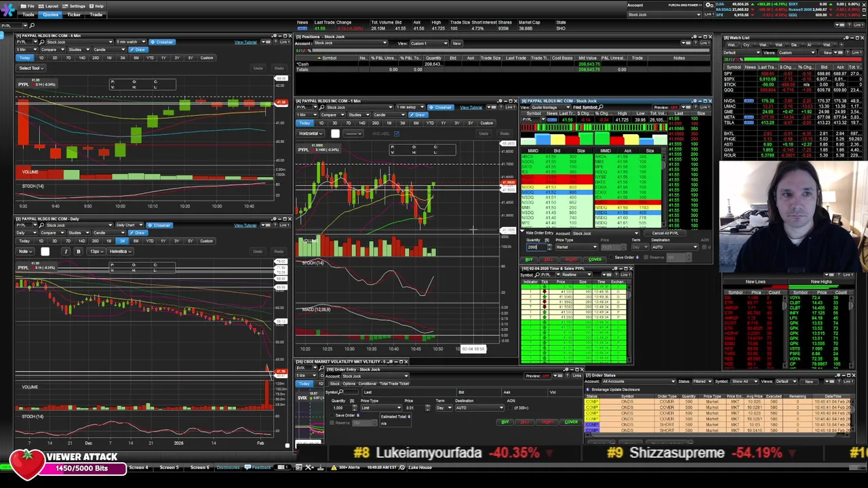
Task: Open Select Tool dropdown in 5 Min chart
Action: pos(31,68)
